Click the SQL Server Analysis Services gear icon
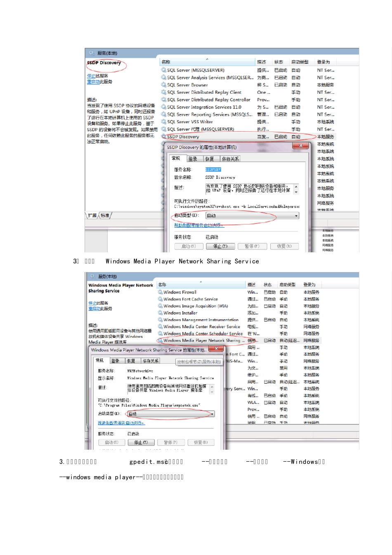 coord(163,78)
